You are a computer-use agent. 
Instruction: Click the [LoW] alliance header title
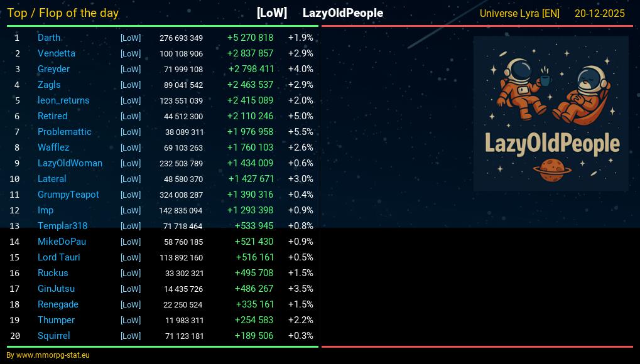coord(272,13)
